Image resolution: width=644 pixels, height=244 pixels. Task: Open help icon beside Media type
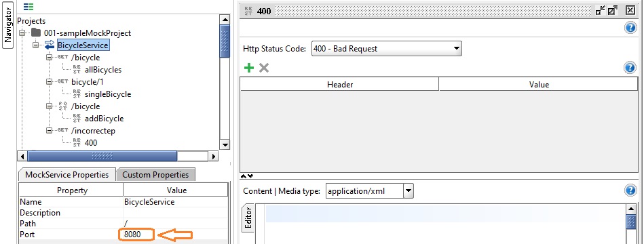pyautogui.click(x=630, y=190)
